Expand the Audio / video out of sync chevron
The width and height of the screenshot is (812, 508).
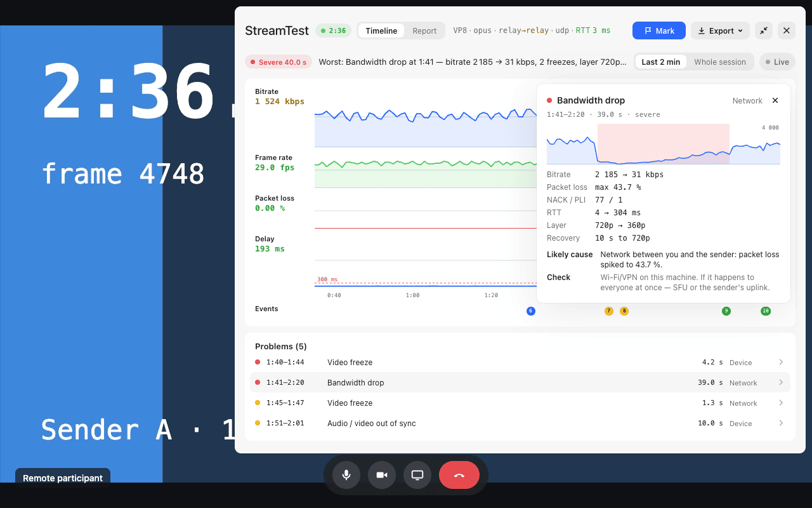click(x=781, y=423)
